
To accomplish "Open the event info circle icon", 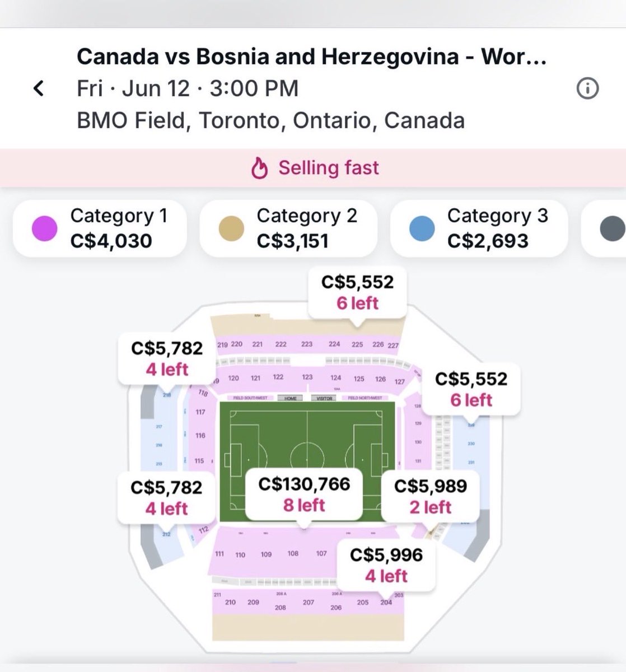I will 587,88.
